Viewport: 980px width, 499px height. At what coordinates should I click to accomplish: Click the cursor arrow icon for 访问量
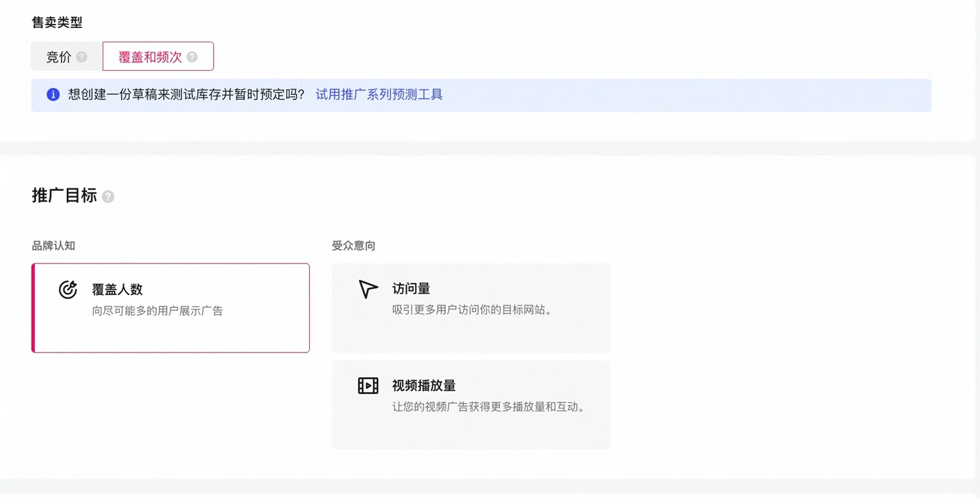click(368, 289)
